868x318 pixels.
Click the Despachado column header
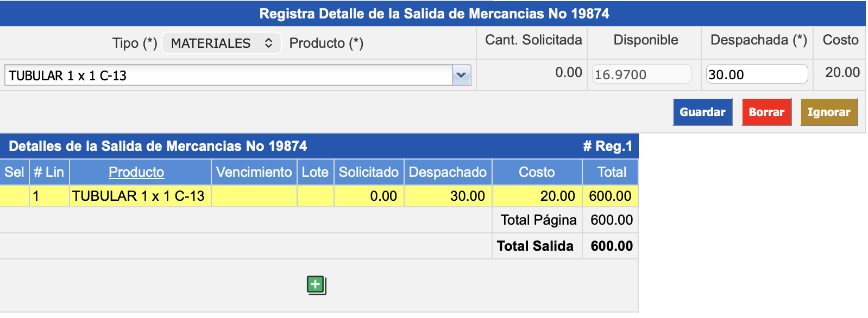(448, 172)
